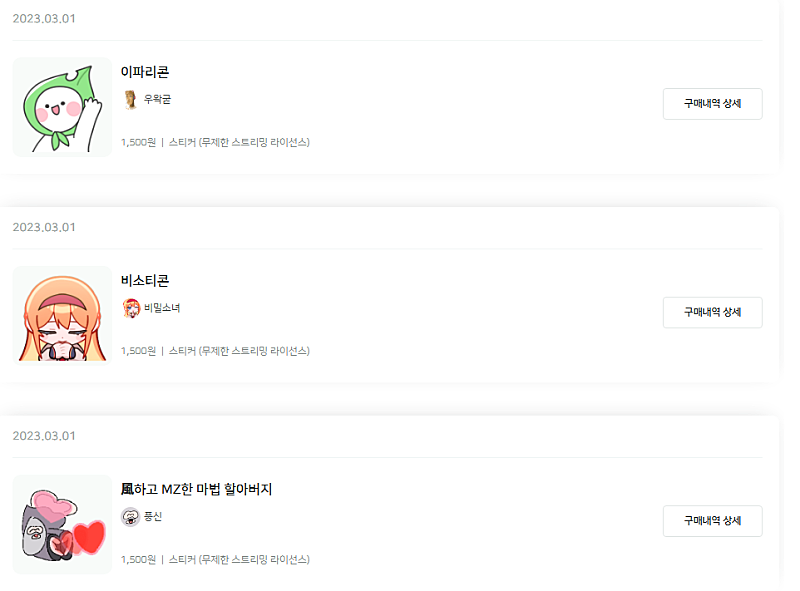800x591 pixels.
Task: Click the 1,500원 price under 비소티콘
Action: point(138,351)
